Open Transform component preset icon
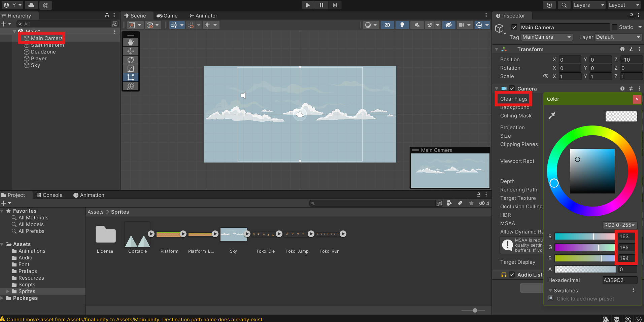The width and height of the screenshot is (644, 322). tap(631, 49)
